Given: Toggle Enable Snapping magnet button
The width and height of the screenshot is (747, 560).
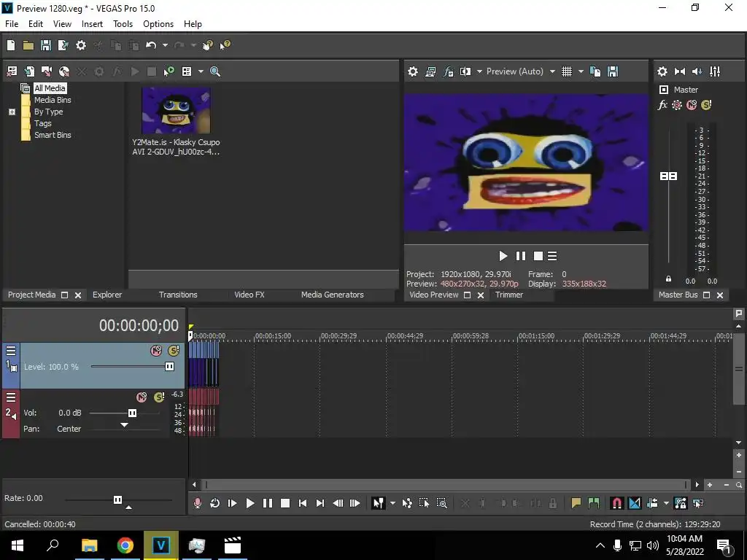Looking at the screenshot, I should [616, 503].
